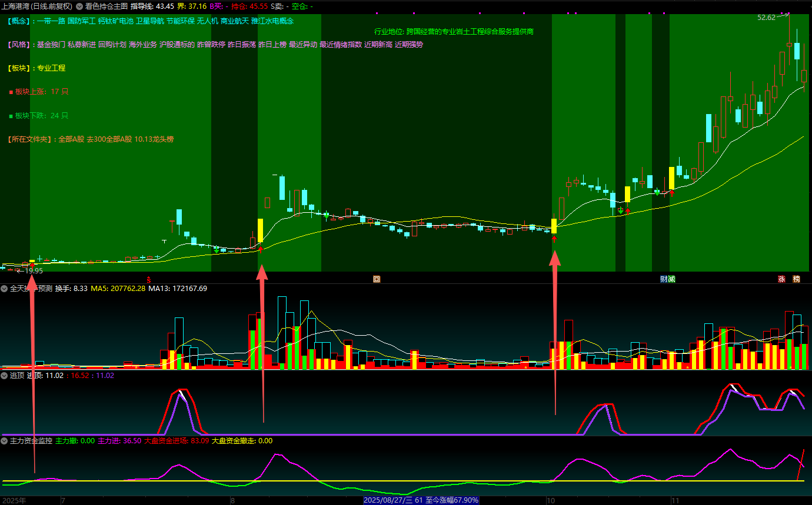The image size is (812, 505).
Task: Click the 减 shareholding reduction marker icon
Action: point(671,279)
